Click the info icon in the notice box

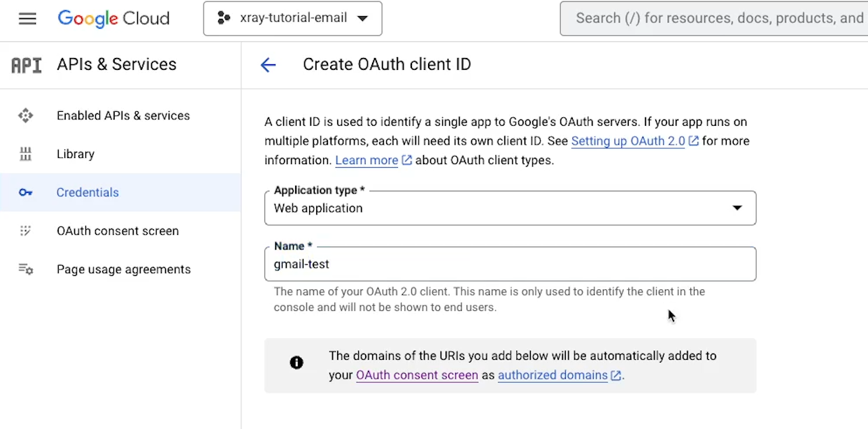(x=297, y=363)
